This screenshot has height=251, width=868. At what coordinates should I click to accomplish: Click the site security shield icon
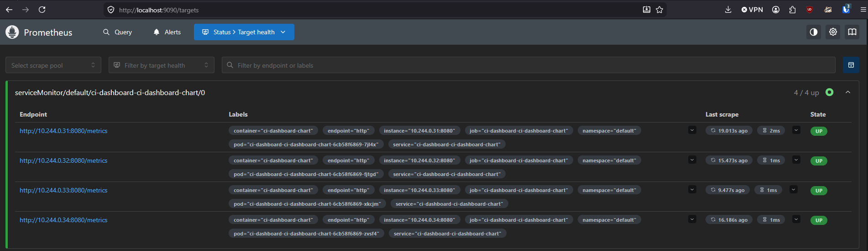111,10
